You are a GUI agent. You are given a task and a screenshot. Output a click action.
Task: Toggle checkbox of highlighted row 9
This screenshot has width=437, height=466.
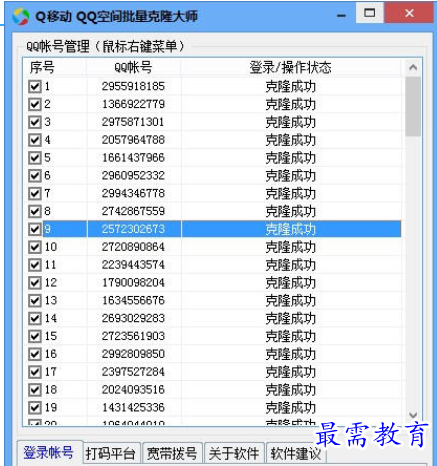point(35,229)
